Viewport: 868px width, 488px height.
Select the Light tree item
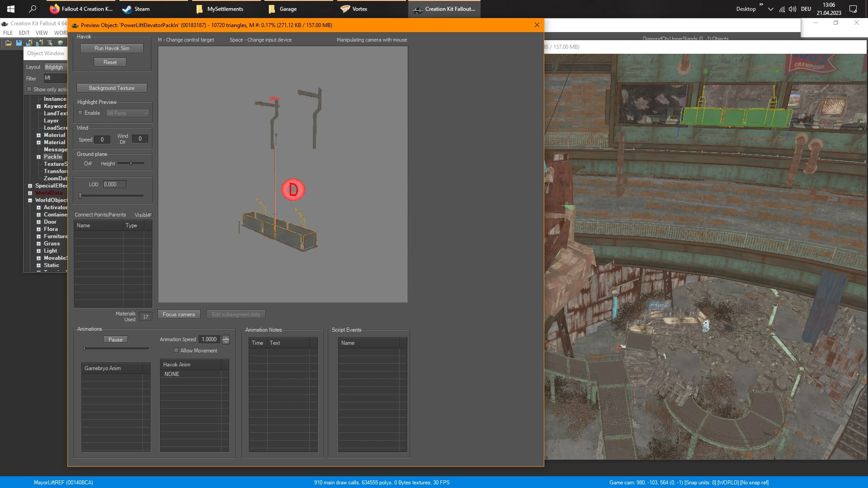click(50, 251)
